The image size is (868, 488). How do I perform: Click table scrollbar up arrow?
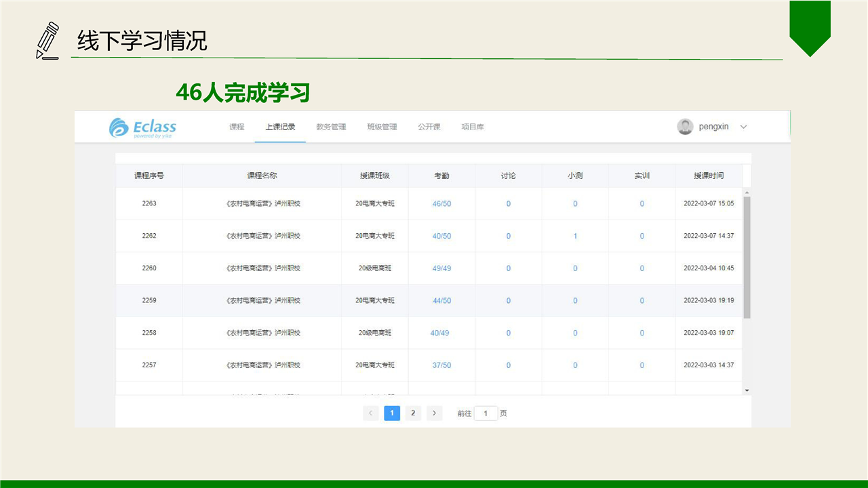747,192
